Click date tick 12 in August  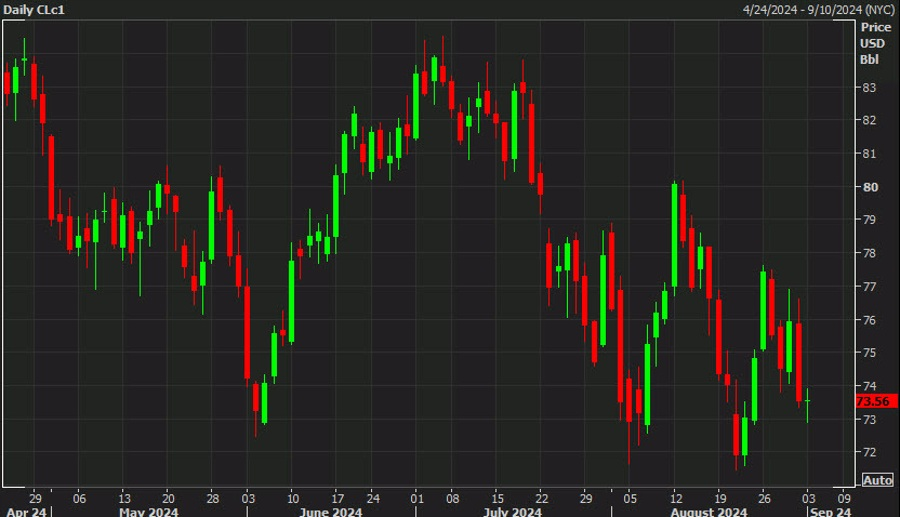click(x=676, y=498)
